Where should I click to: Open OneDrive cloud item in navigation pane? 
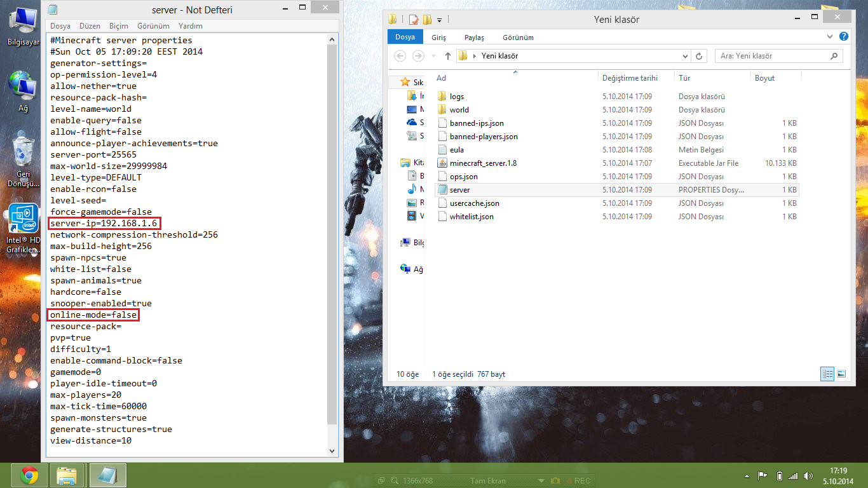(x=412, y=123)
